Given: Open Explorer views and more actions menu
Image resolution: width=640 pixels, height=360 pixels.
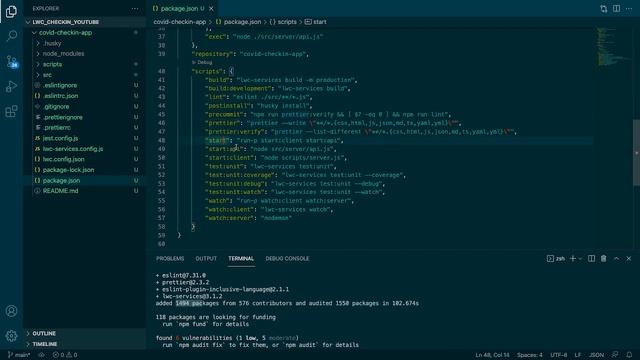Looking at the screenshot, I should click(x=135, y=9).
